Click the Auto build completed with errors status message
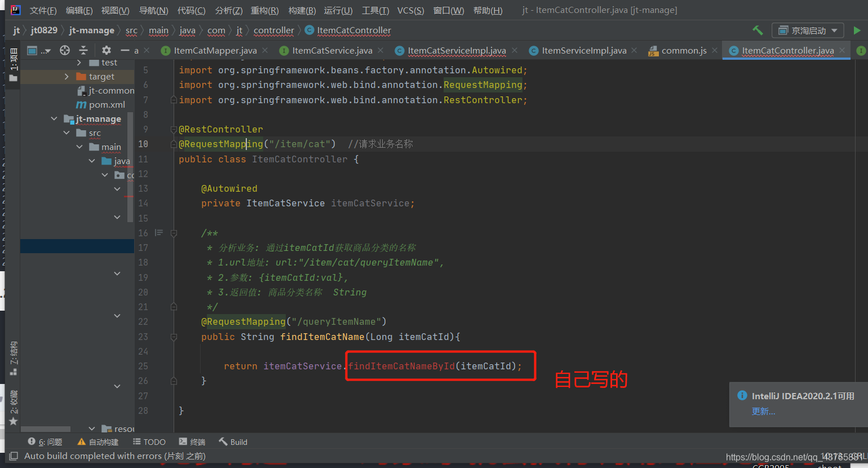Viewport: 868px width, 468px height. (115, 456)
